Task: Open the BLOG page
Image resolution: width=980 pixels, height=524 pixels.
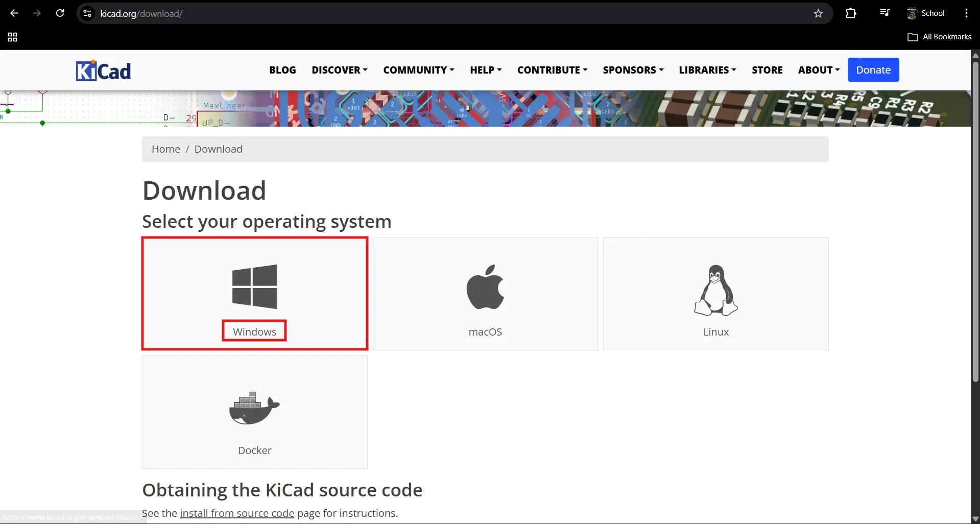Action: pos(282,70)
